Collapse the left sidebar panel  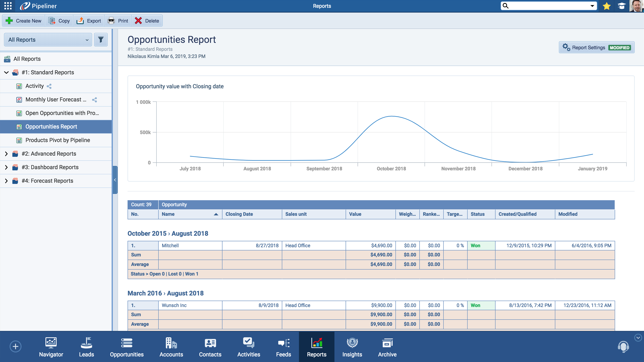tap(115, 179)
